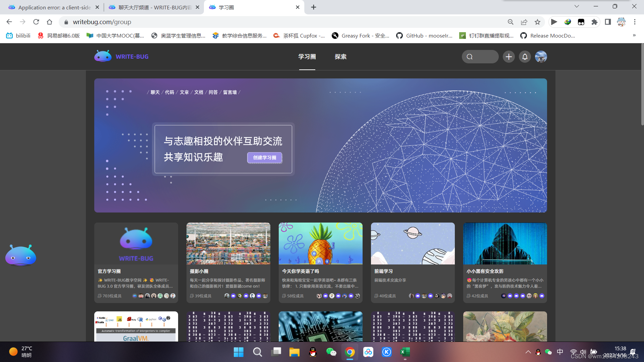This screenshot has width=644, height=362.
Task: Expand the 问答 link in the banner
Action: click(214, 92)
